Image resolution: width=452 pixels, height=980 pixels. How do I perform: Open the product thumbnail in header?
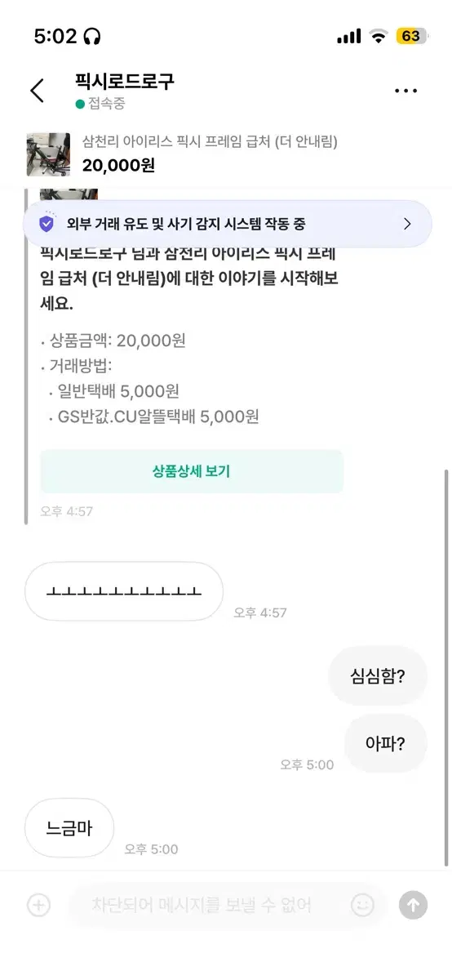point(48,154)
